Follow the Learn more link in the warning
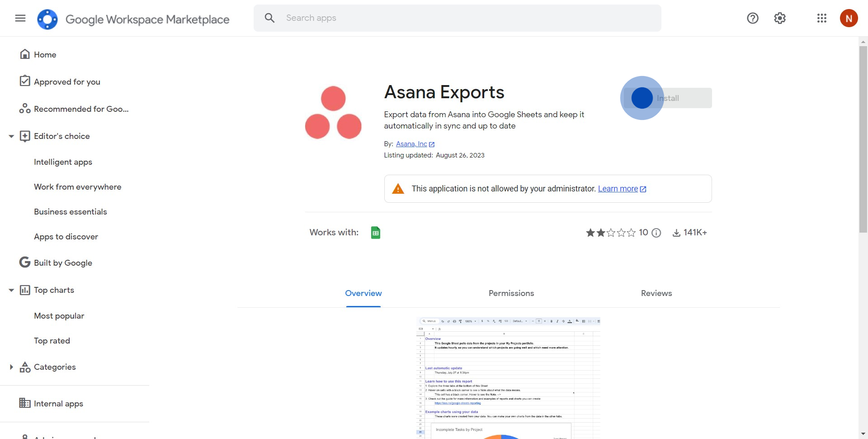The height and width of the screenshot is (439, 868). pos(618,189)
